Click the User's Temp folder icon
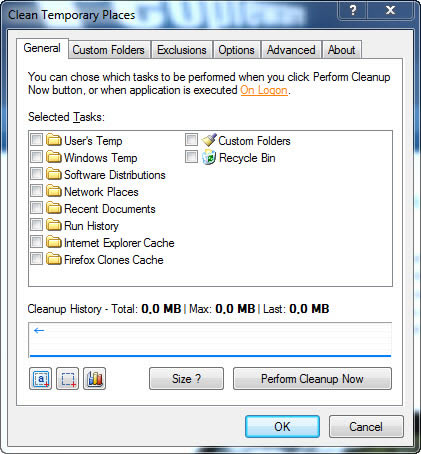 point(54,140)
